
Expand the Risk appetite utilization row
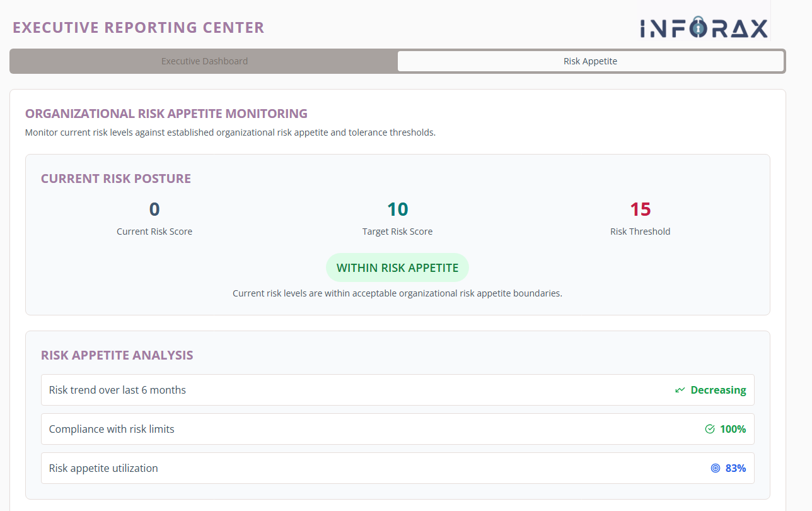[397, 468]
